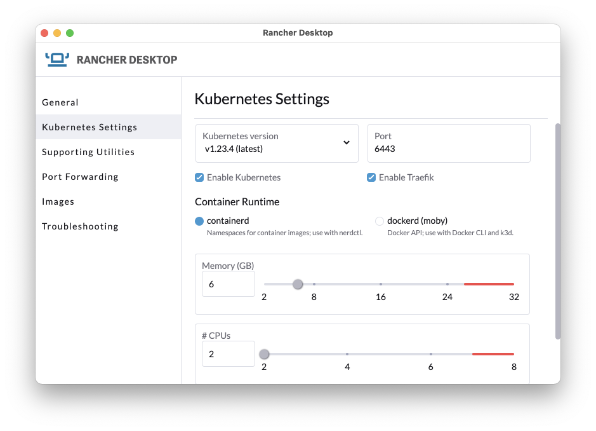Open the Troubleshooting section
The width and height of the screenshot is (596, 431).
pyautogui.click(x=108, y=226)
